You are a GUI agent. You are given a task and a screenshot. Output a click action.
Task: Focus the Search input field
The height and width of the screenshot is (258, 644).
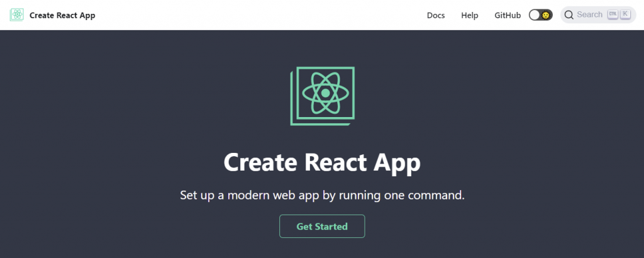pos(598,15)
